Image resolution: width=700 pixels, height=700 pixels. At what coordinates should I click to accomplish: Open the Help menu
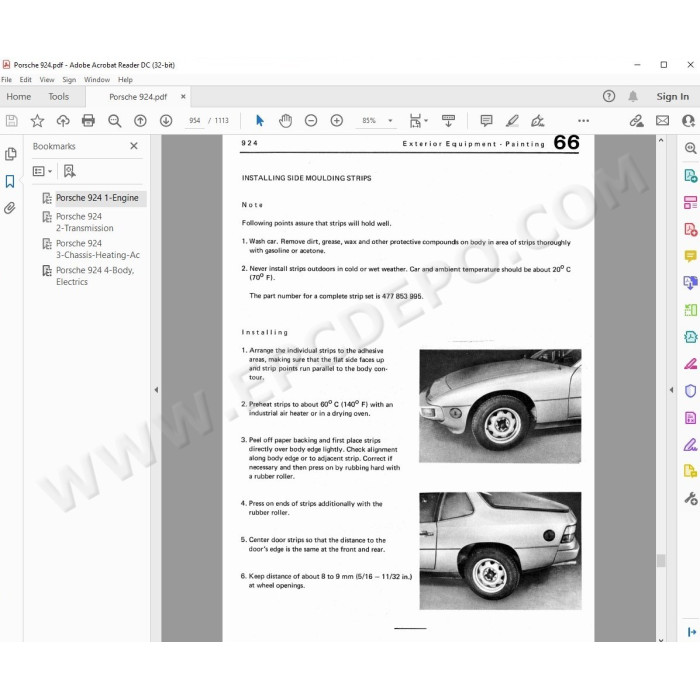[x=125, y=79]
